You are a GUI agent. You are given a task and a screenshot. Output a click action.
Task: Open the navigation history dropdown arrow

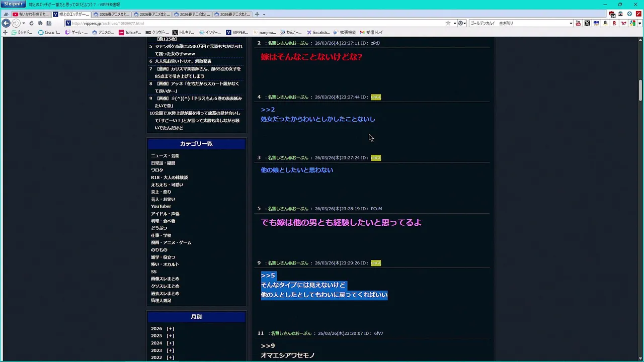pos(23,23)
